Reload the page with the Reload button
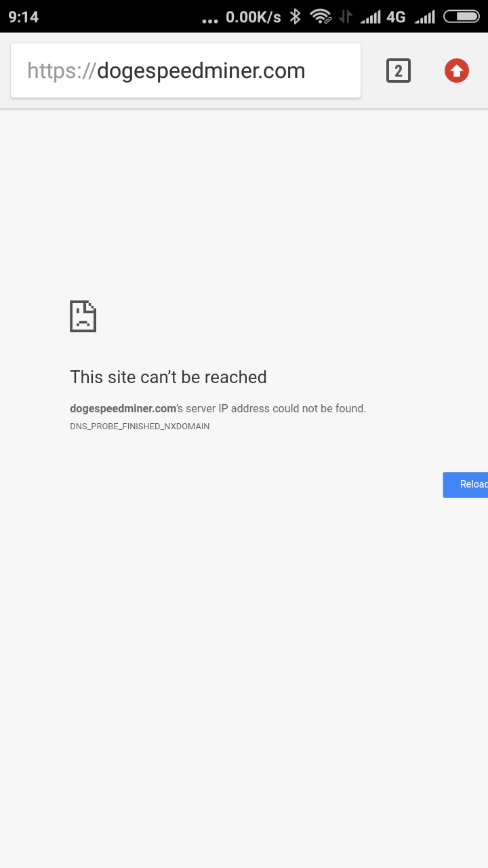Image resolution: width=488 pixels, height=868 pixels. tap(466, 485)
